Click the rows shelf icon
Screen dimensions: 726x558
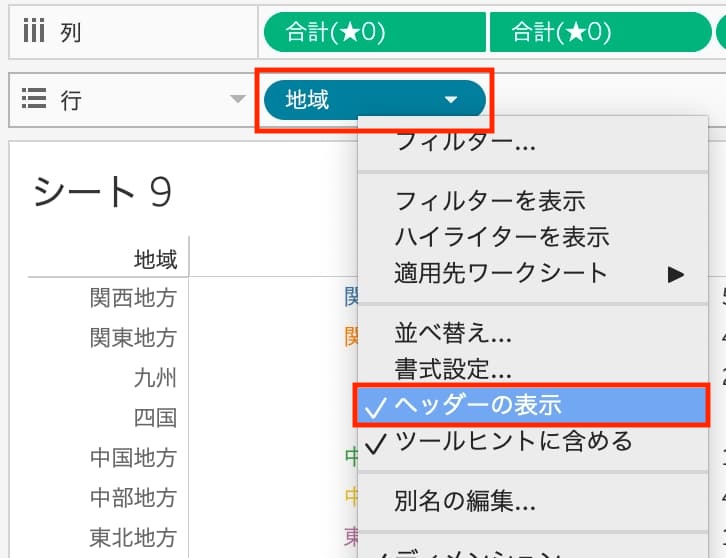(34, 99)
